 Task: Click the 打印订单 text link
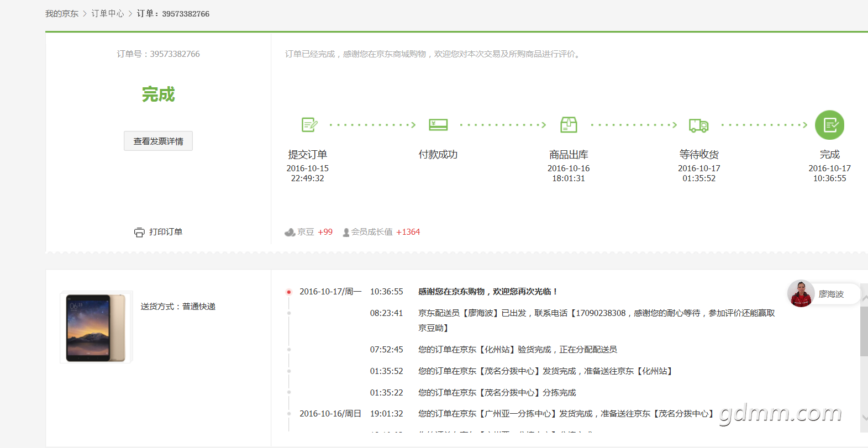[x=166, y=232]
